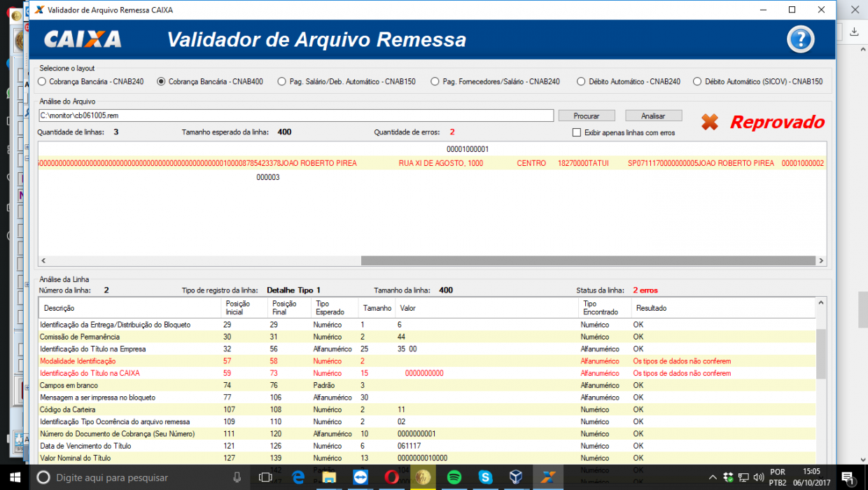Screen dimensions: 868x490
Task: Click horizontal scrollbar thumb in file view
Action: coord(588,260)
